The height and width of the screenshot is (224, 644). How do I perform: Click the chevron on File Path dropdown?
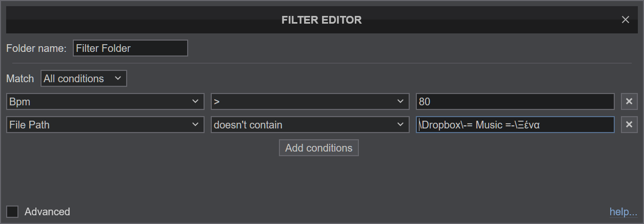(x=195, y=124)
